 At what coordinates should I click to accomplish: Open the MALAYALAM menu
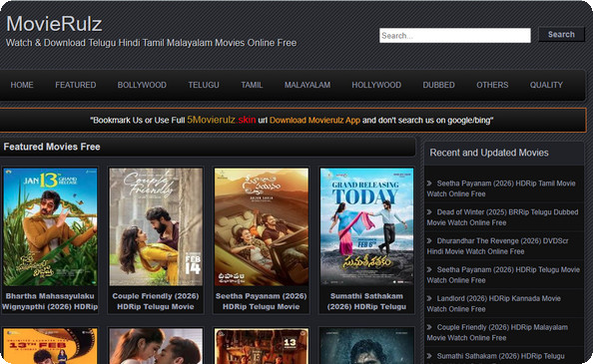307,85
